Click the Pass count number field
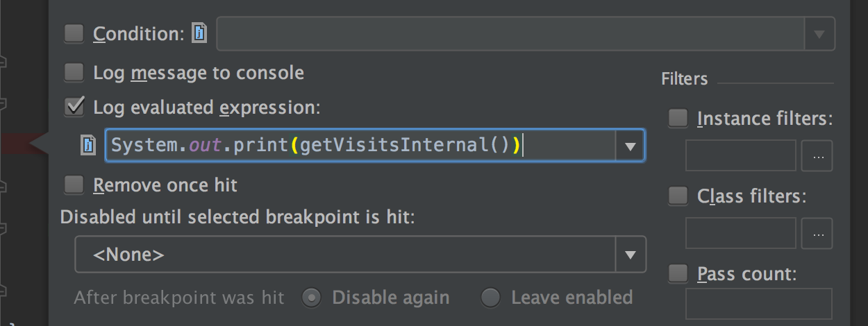The height and width of the screenshot is (326, 868). tap(759, 304)
